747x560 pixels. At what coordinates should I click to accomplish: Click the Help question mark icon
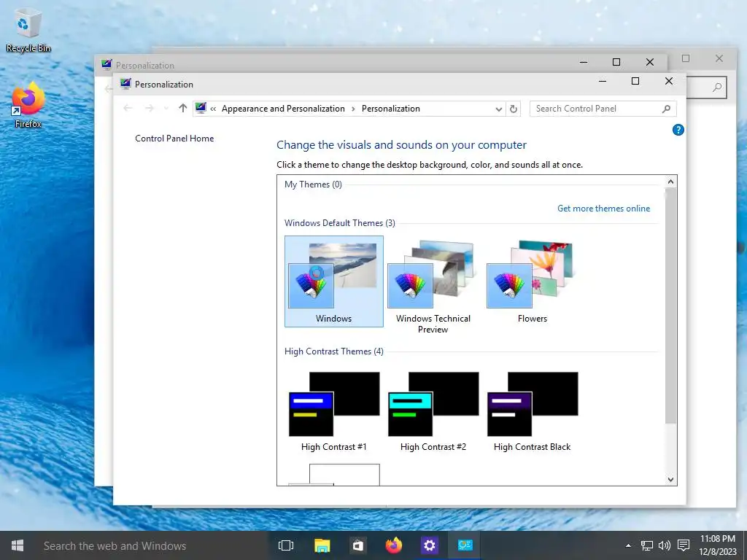click(678, 130)
